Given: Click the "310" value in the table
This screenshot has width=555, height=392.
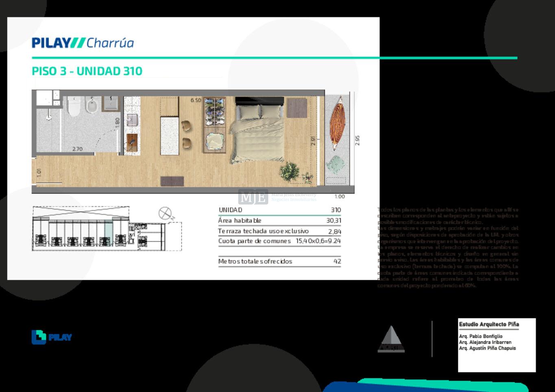Looking at the screenshot, I should (x=336, y=210).
